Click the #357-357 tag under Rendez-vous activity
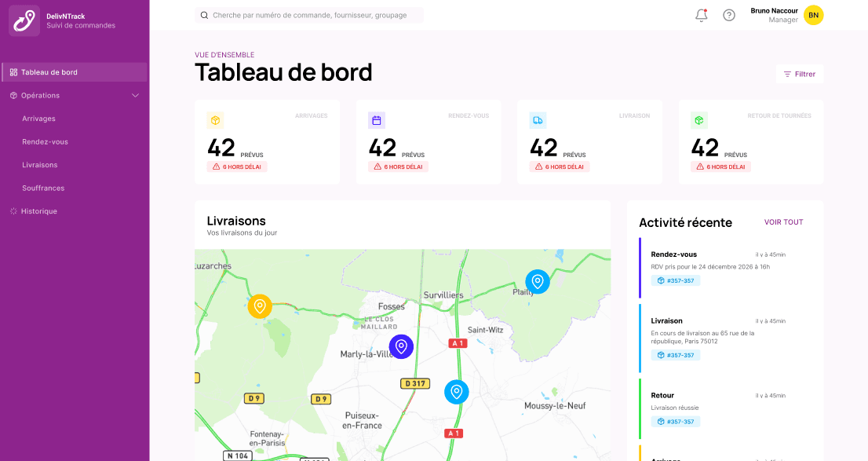The width and height of the screenshot is (868, 461). (x=675, y=280)
